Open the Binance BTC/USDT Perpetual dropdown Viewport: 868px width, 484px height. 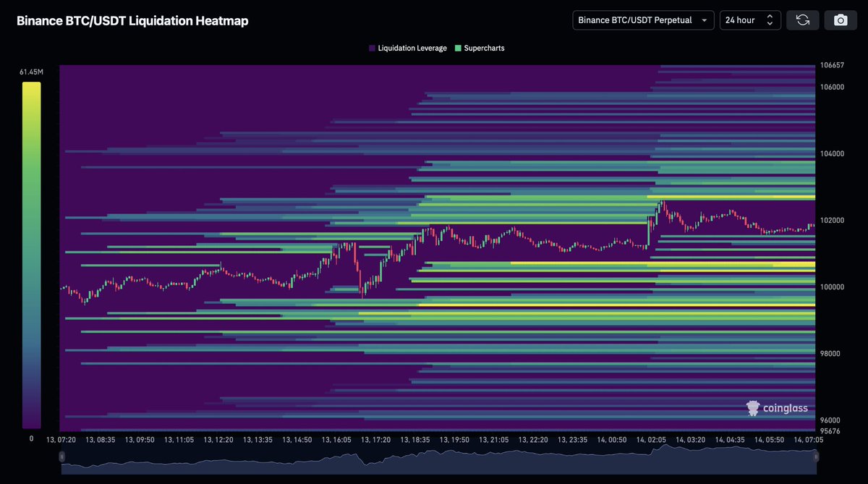coord(643,20)
